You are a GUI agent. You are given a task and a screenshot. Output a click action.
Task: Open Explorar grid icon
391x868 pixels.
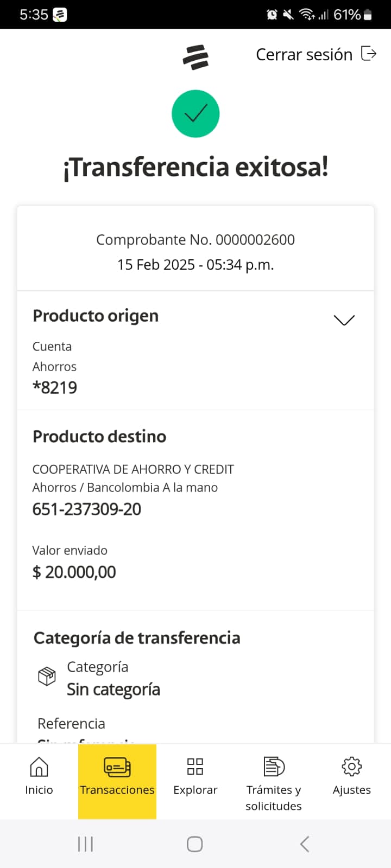point(195,767)
